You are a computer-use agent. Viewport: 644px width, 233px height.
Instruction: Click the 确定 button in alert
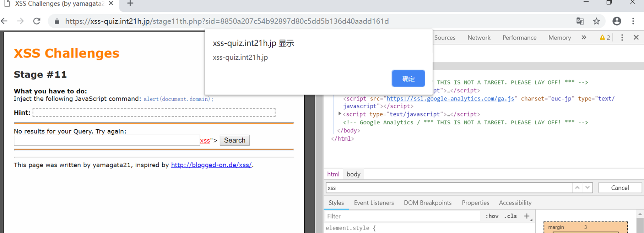pyautogui.click(x=408, y=78)
